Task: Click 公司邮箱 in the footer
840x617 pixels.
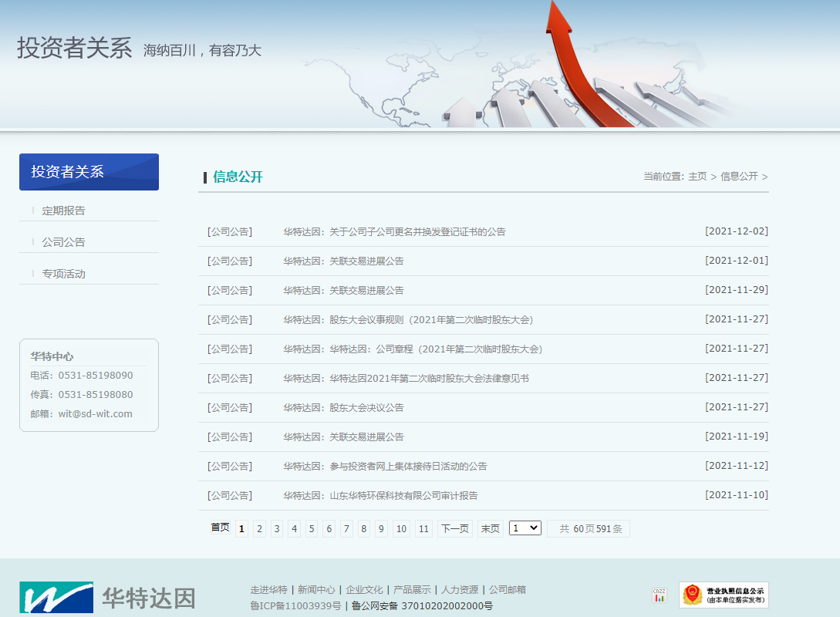Action: tap(508, 590)
